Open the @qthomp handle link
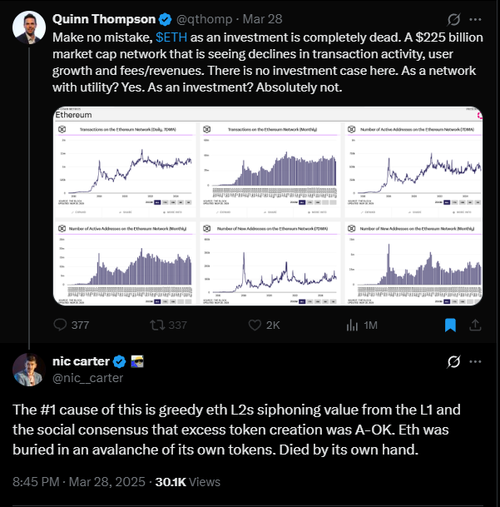 click(x=204, y=19)
